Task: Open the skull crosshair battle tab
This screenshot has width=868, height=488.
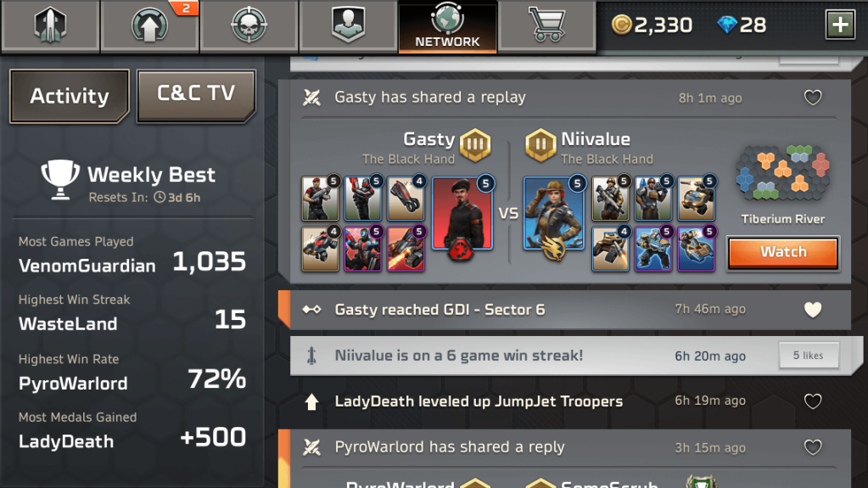Action: point(249,25)
